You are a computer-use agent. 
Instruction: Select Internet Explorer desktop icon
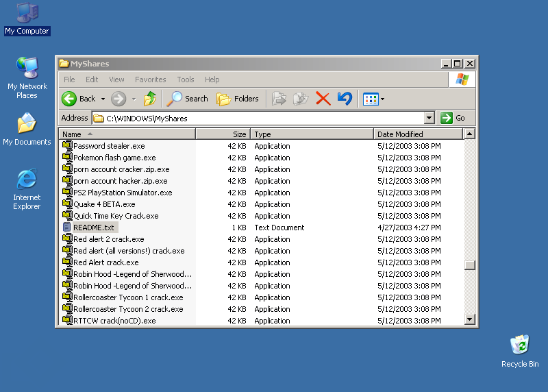[x=27, y=189]
